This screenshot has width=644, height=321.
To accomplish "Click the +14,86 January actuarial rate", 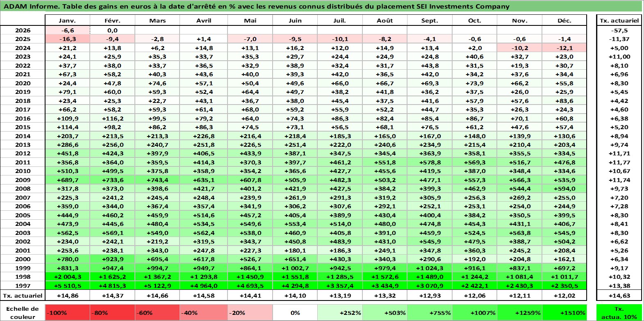I will tap(67, 296).
